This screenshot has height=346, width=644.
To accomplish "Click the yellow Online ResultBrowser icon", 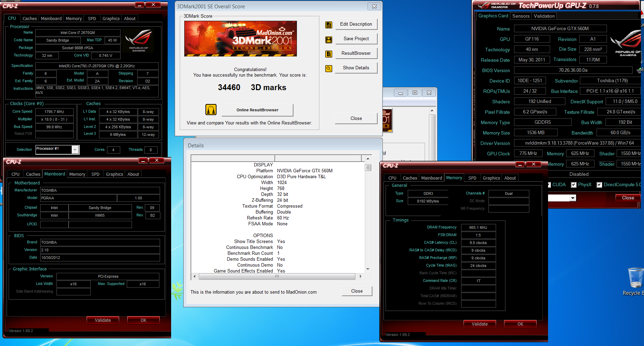I will click(211, 110).
